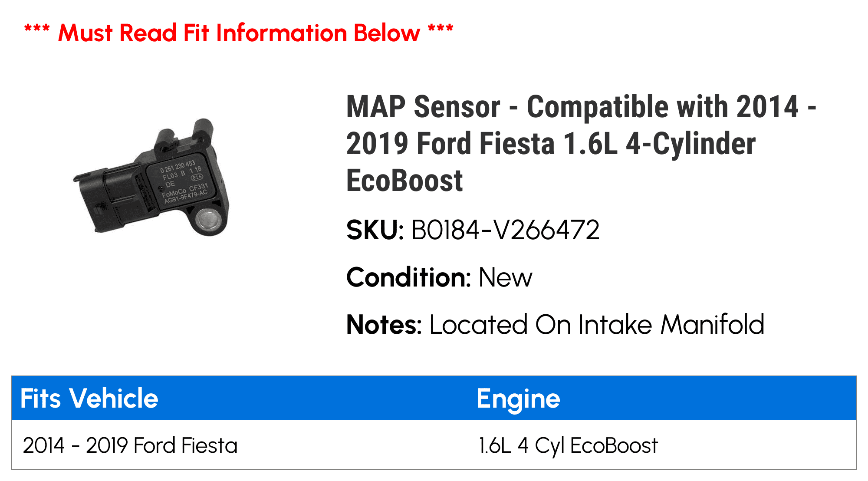Select the 1.6L 4 Cyl EcoBoost cell
The height and width of the screenshot is (481, 868).
click(x=568, y=445)
